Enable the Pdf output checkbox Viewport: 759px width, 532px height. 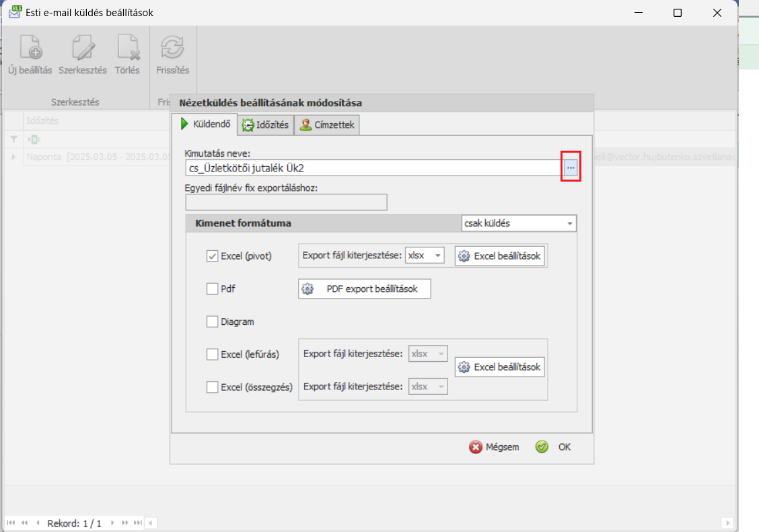[213, 289]
